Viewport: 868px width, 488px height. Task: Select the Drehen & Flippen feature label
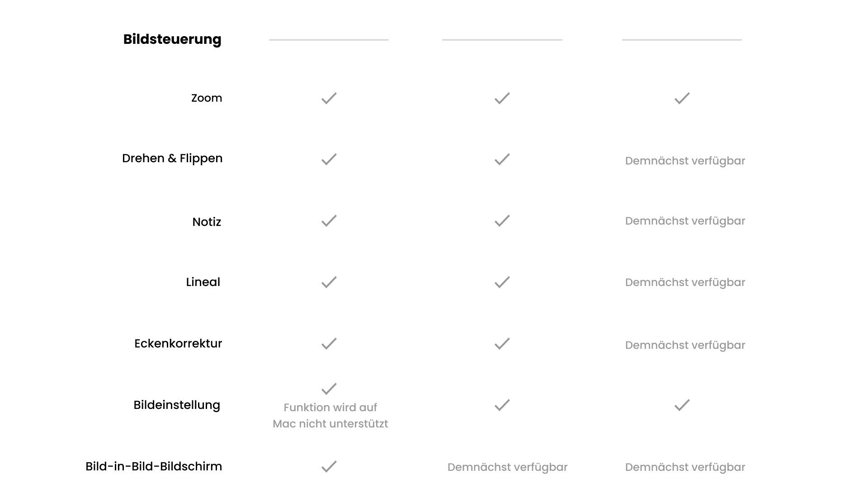click(x=172, y=159)
